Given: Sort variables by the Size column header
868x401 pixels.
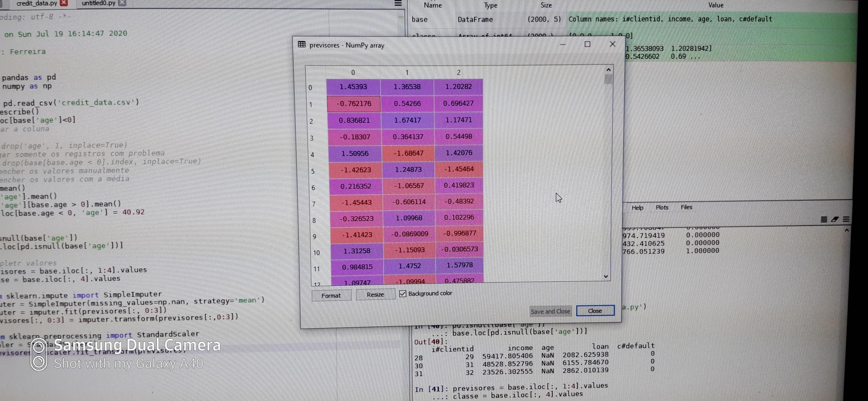Looking at the screenshot, I should [546, 5].
